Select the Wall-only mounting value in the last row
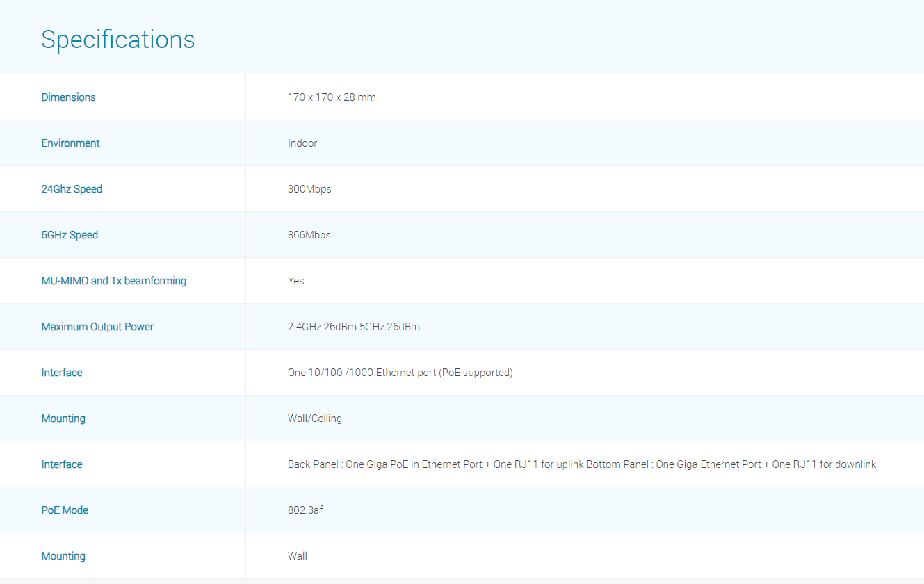Image resolution: width=924 pixels, height=584 pixels. (x=298, y=556)
